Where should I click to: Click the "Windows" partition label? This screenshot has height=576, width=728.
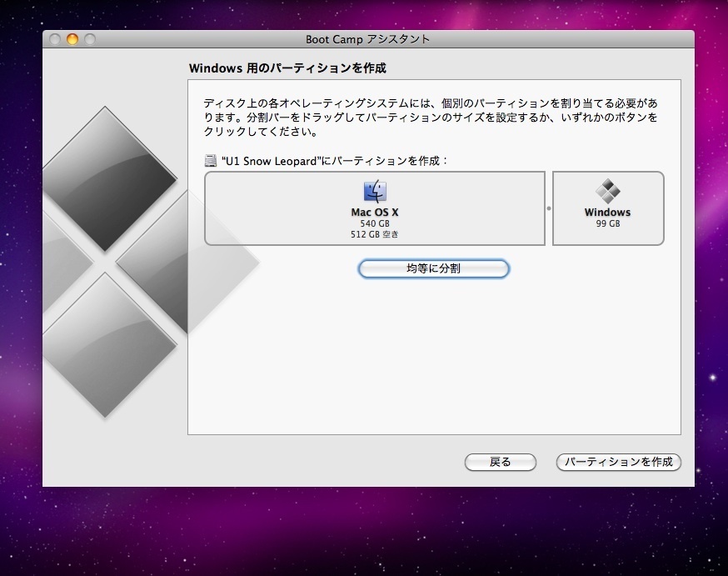(x=608, y=213)
